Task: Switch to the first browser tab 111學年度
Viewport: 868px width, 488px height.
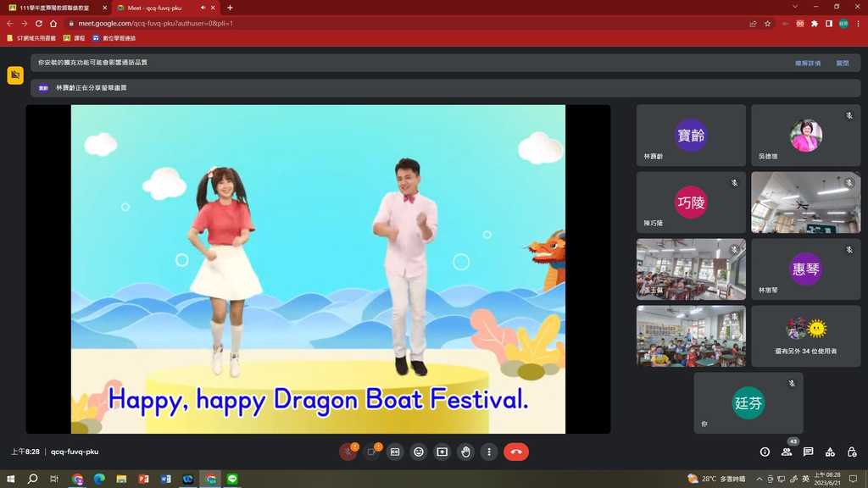Action: [55, 8]
